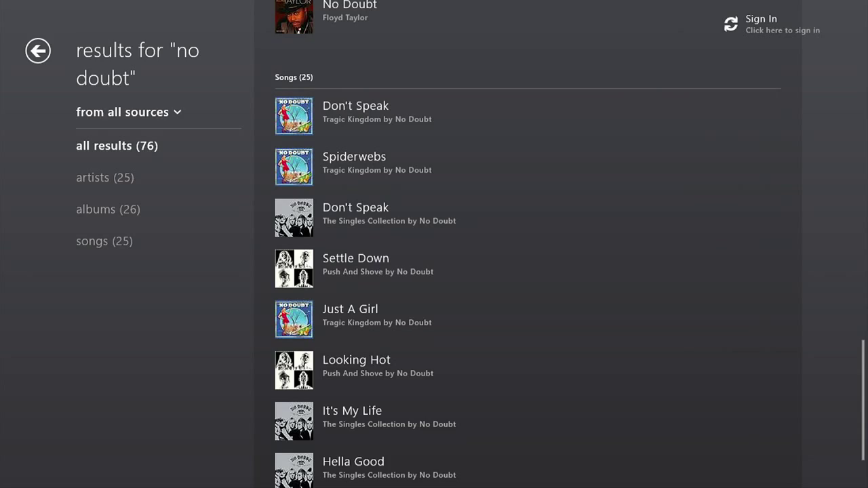Open No Doubt by Floyd Taylor title
Screen dimensions: 868x488
click(x=349, y=5)
